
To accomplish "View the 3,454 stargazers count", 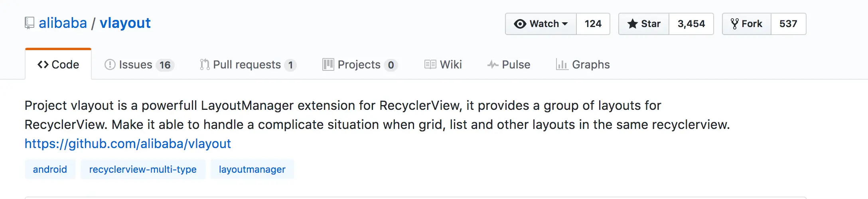I will 691,24.
